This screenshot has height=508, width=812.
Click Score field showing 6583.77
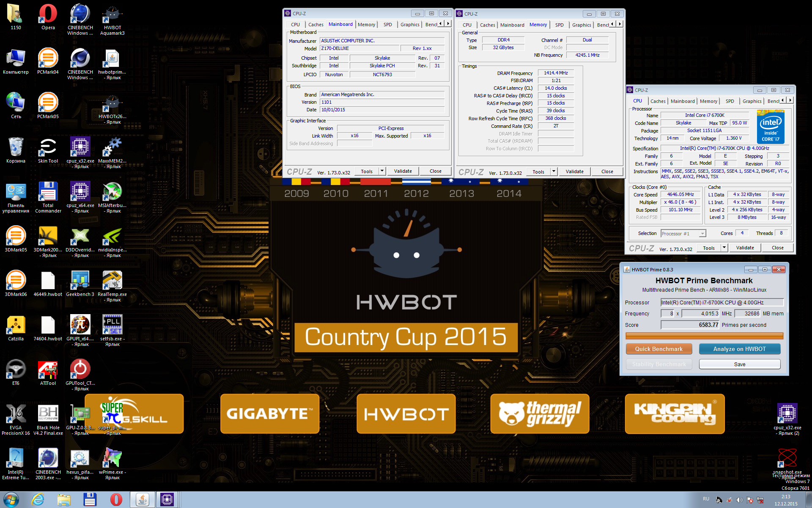click(x=690, y=325)
